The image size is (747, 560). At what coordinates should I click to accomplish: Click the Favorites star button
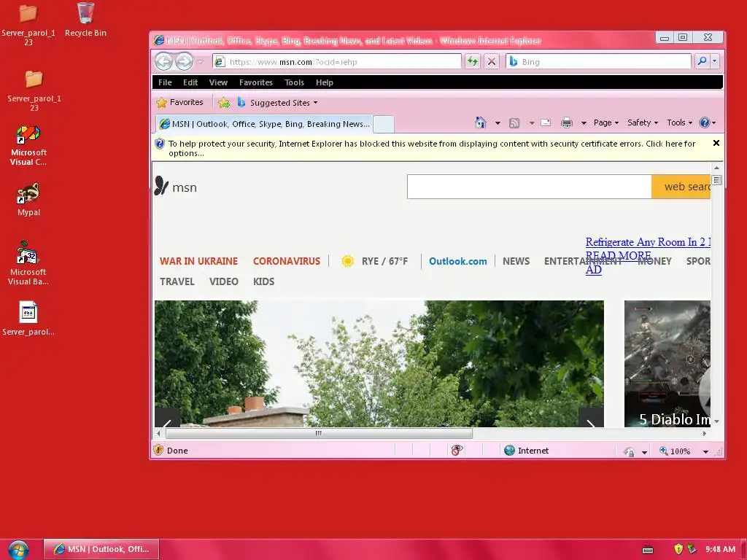click(179, 102)
